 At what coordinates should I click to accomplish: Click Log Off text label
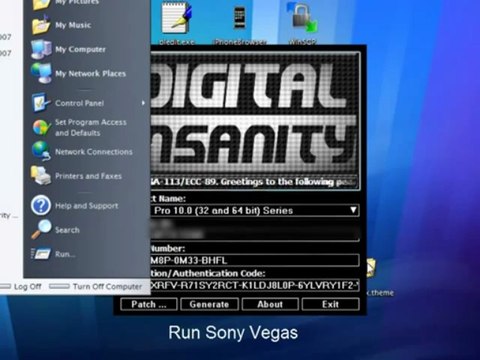tap(28, 286)
